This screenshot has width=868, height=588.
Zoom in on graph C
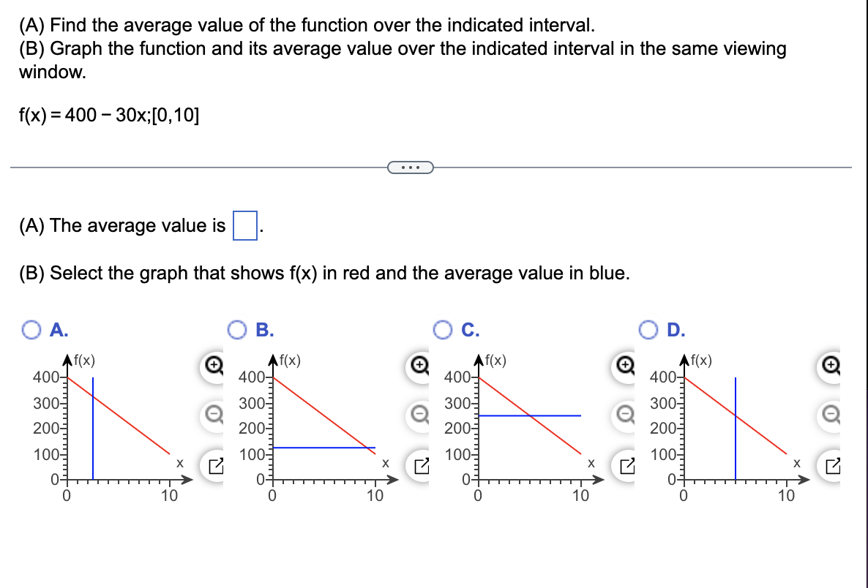pos(625,366)
